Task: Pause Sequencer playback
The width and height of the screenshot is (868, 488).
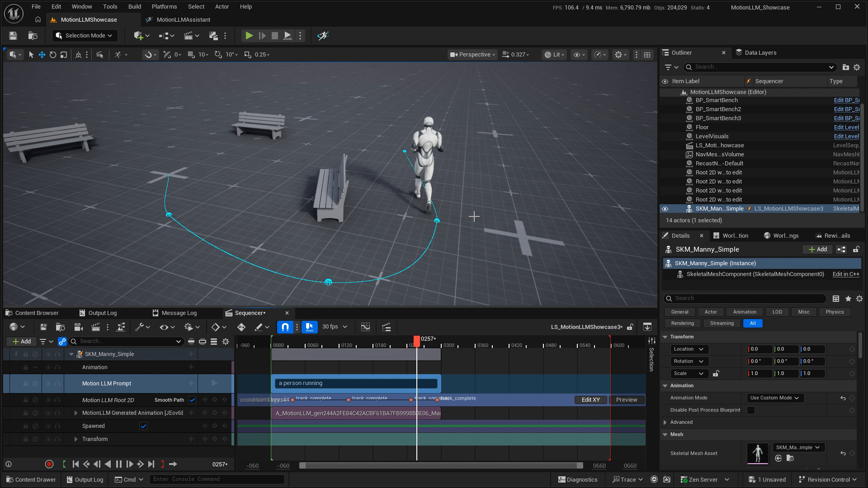Action: point(118,464)
